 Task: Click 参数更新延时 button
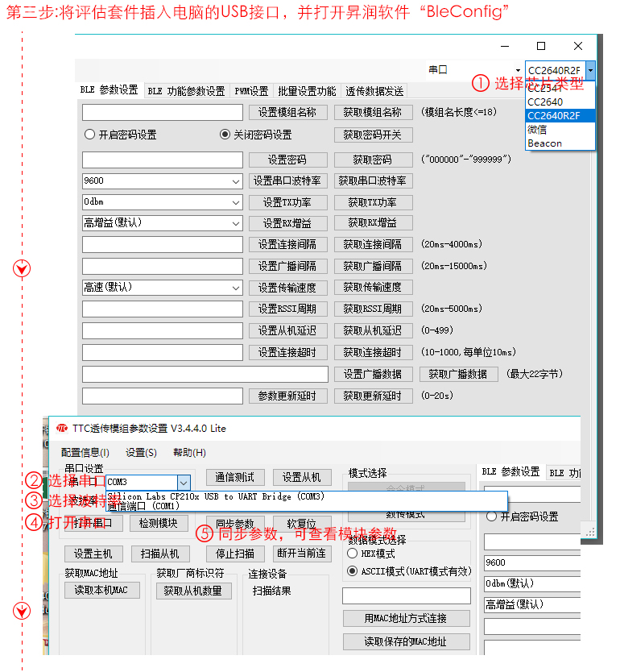287,396
